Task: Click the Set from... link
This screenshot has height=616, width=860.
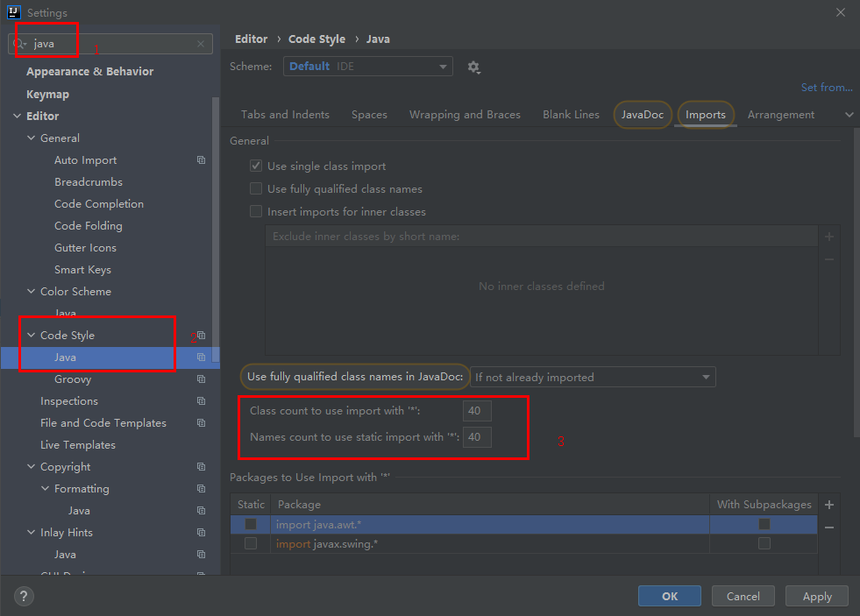Action: [827, 87]
